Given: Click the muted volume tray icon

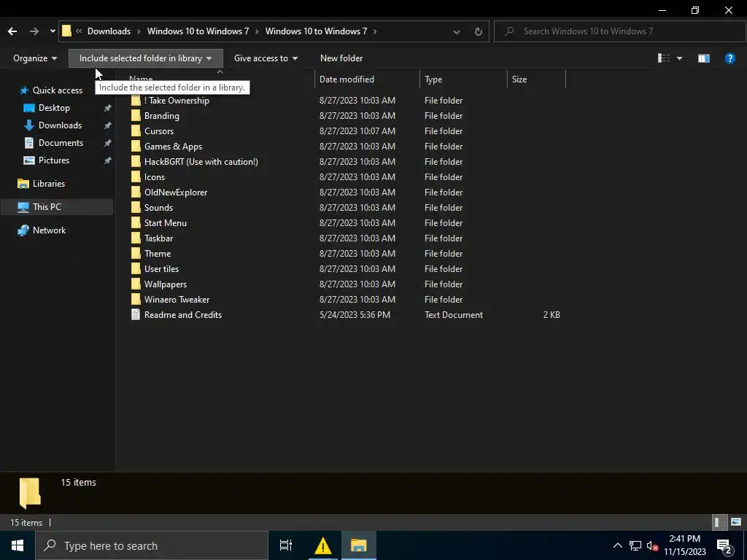Looking at the screenshot, I should point(652,545).
